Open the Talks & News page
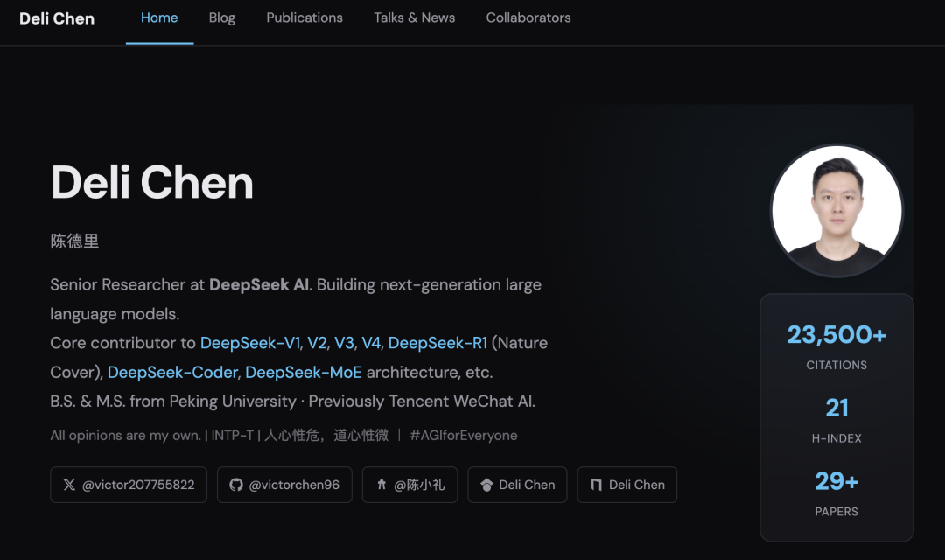The height and width of the screenshot is (560, 945). [x=414, y=18]
